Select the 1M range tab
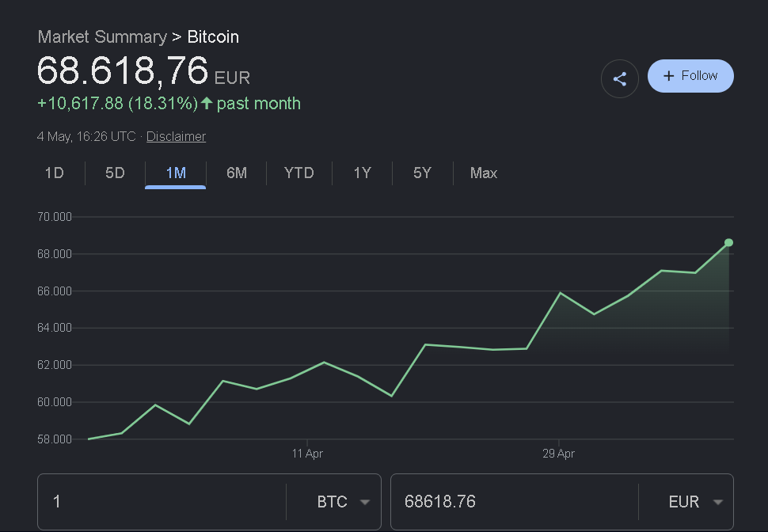Viewport: 768px width, 532px height. (176, 173)
